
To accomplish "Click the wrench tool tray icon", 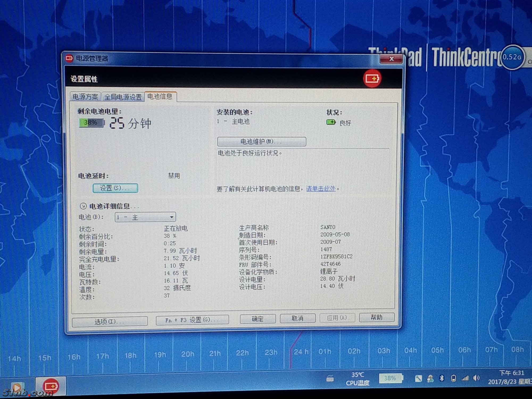I will point(418,378).
